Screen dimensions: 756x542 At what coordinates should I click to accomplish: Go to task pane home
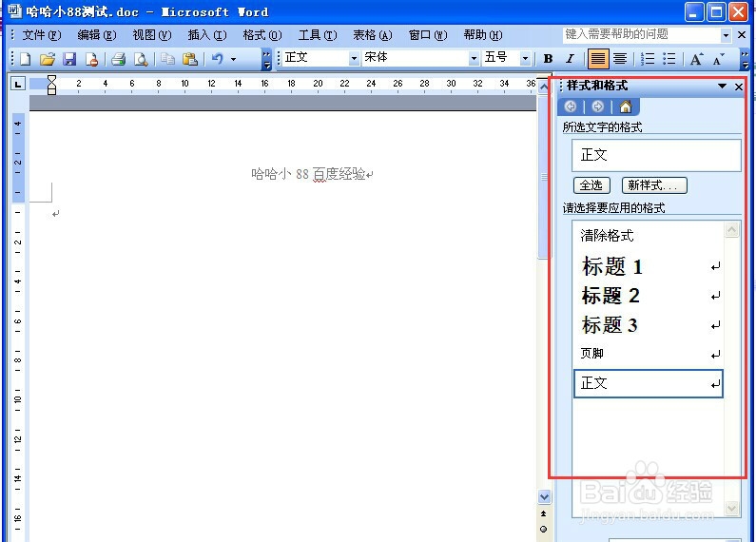click(626, 106)
